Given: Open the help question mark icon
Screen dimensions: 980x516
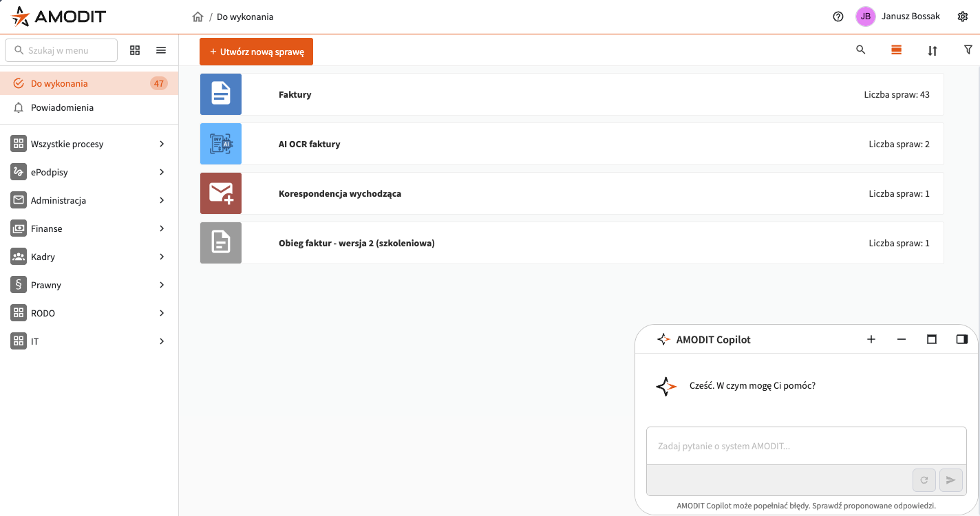Looking at the screenshot, I should click(838, 17).
